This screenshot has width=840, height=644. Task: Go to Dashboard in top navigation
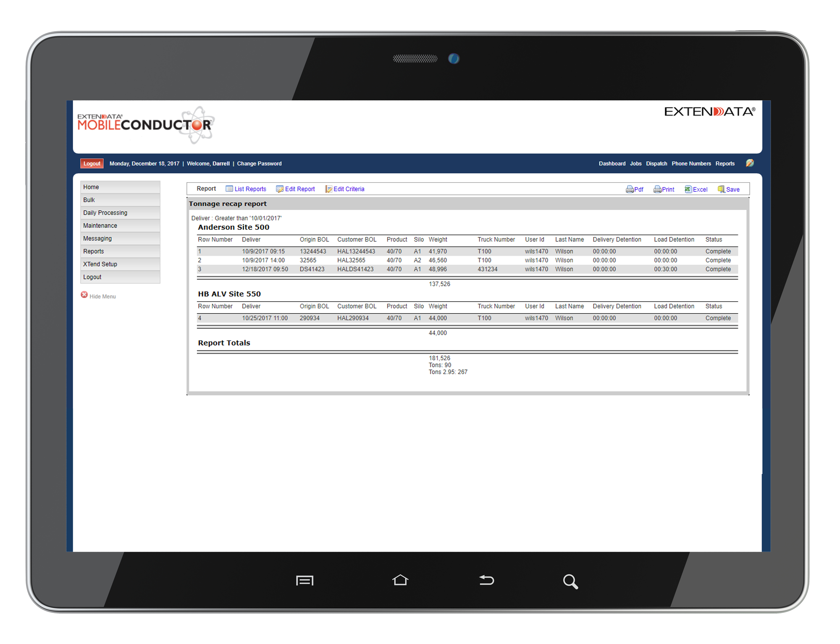(x=612, y=164)
